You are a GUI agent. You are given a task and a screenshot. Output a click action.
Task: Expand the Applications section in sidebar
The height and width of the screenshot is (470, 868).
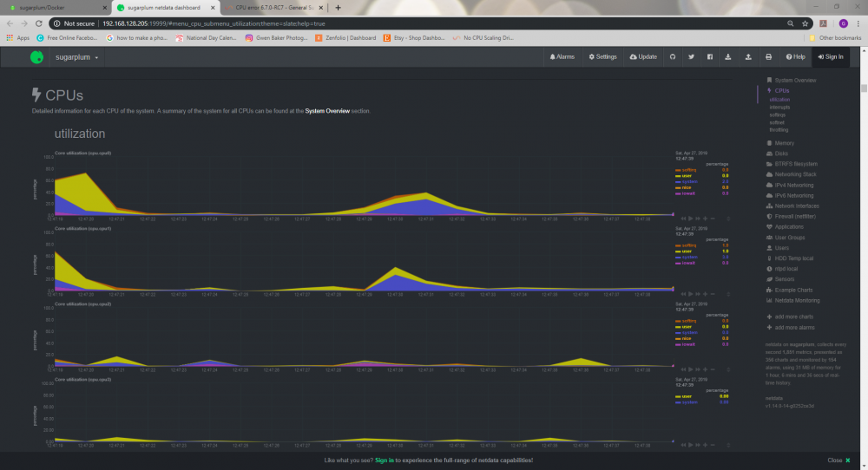tap(789, 227)
